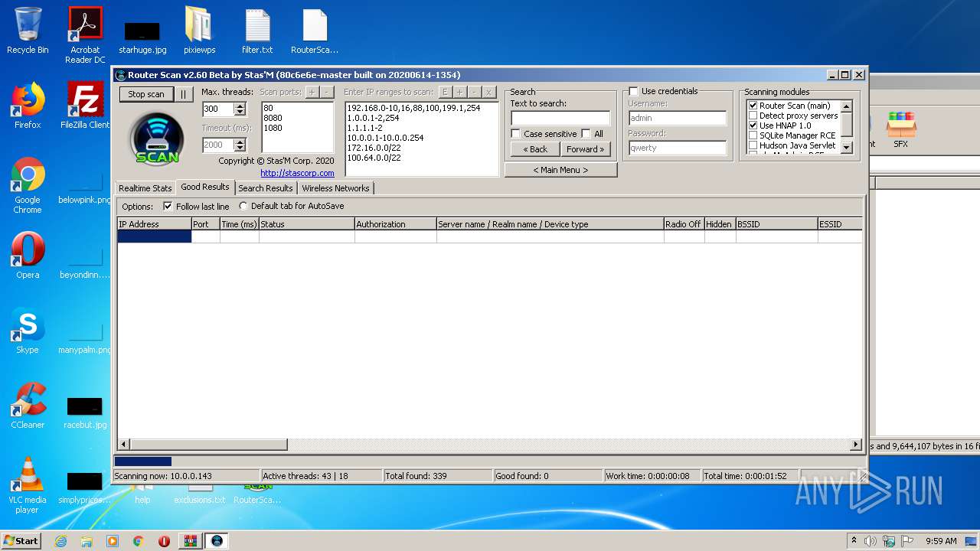
Task: Open the filter.txt desktop file
Action: (x=257, y=31)
